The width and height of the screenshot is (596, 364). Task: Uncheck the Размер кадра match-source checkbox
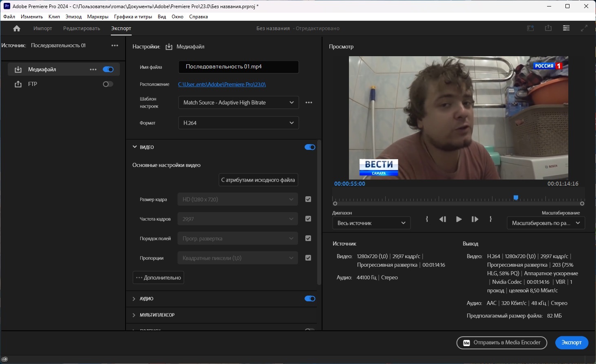point(308,199)
